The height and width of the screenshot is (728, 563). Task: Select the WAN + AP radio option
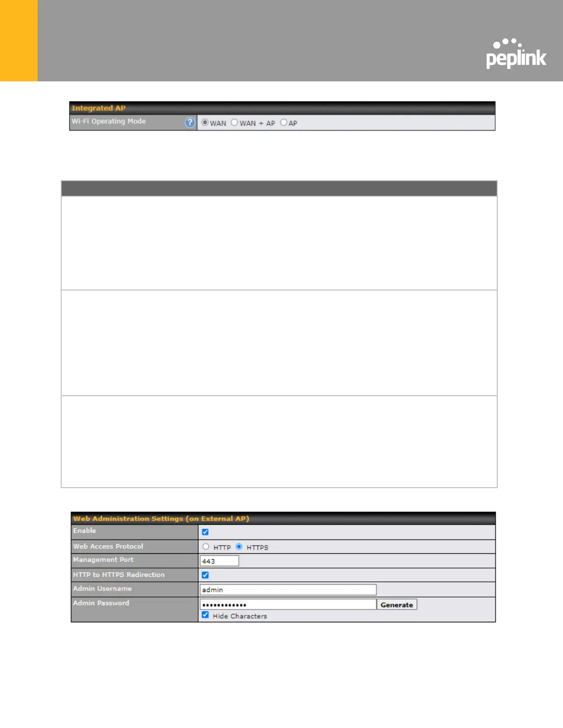pyautogui.click(x=235, y=122)
